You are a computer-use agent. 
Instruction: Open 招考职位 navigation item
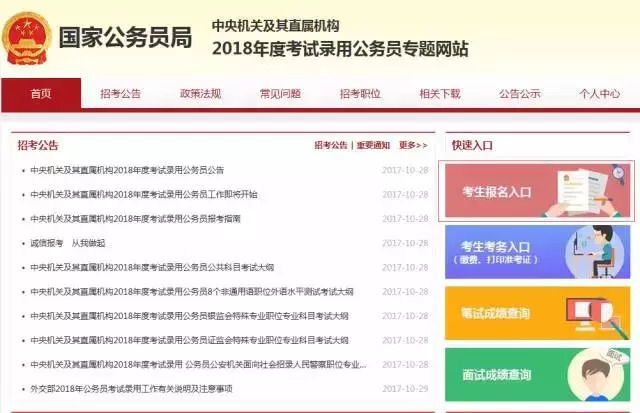click(x=360, y=94)
